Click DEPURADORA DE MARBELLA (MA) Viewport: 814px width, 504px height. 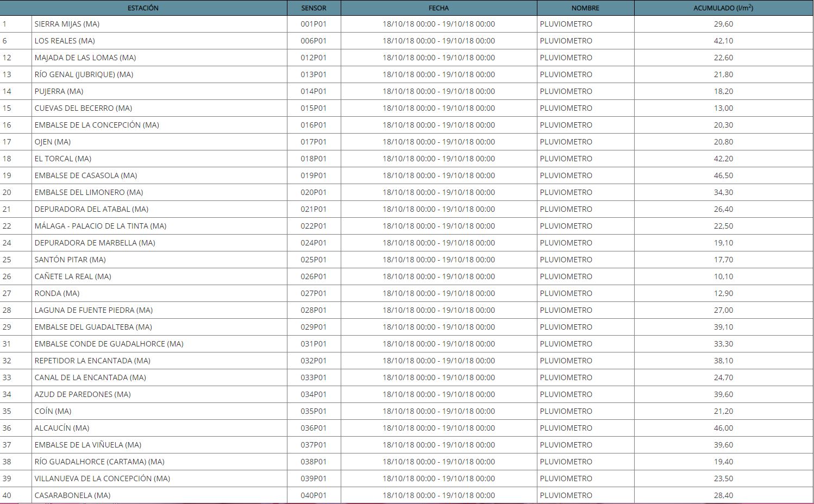pos(95,243)
